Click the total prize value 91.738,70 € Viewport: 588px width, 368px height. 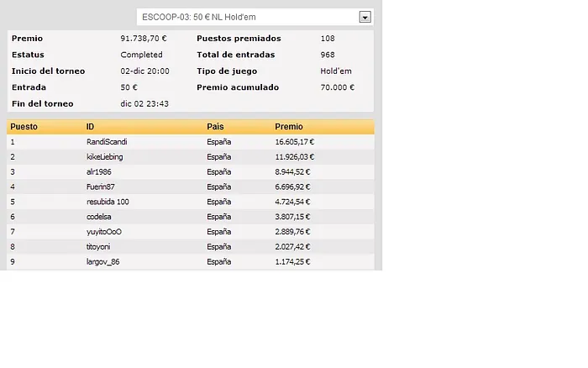click(x=144, y=39)
